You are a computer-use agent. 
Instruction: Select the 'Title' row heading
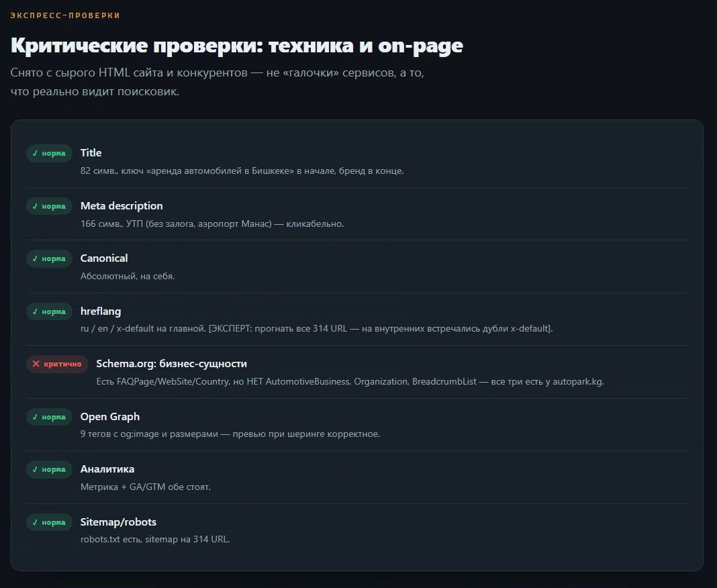click(x=91, y=153)
